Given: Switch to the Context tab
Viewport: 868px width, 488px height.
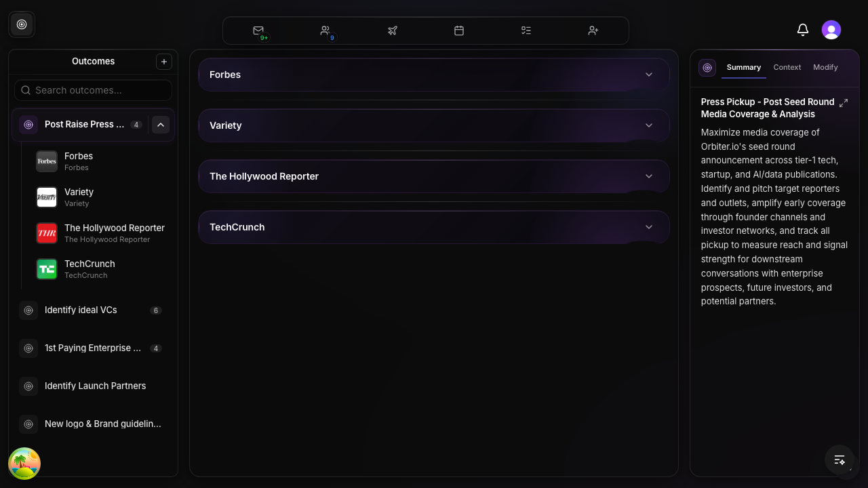Looking at the screenshot, I should click(x=787, y=67).
